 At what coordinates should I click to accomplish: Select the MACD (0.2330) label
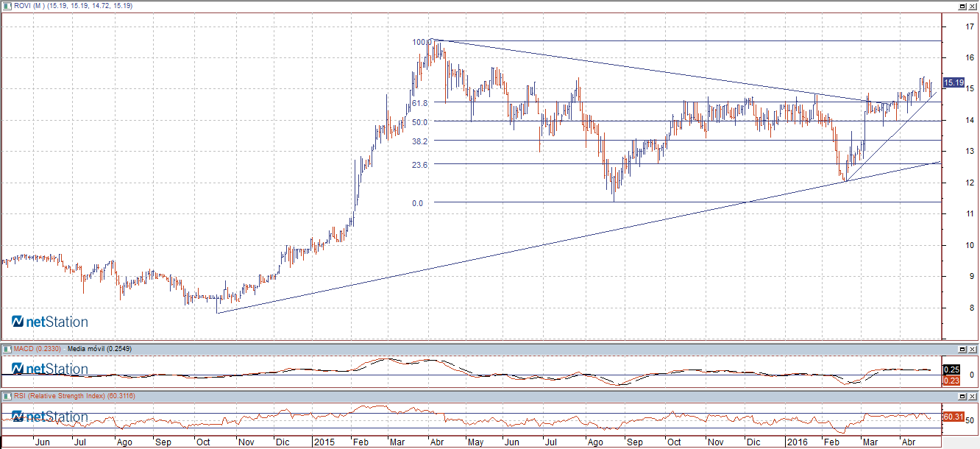click(39, 347)
